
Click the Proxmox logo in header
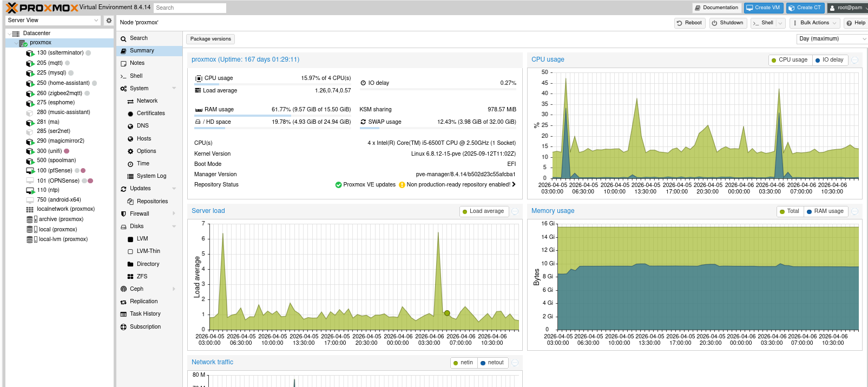click(x=42, y=8)
